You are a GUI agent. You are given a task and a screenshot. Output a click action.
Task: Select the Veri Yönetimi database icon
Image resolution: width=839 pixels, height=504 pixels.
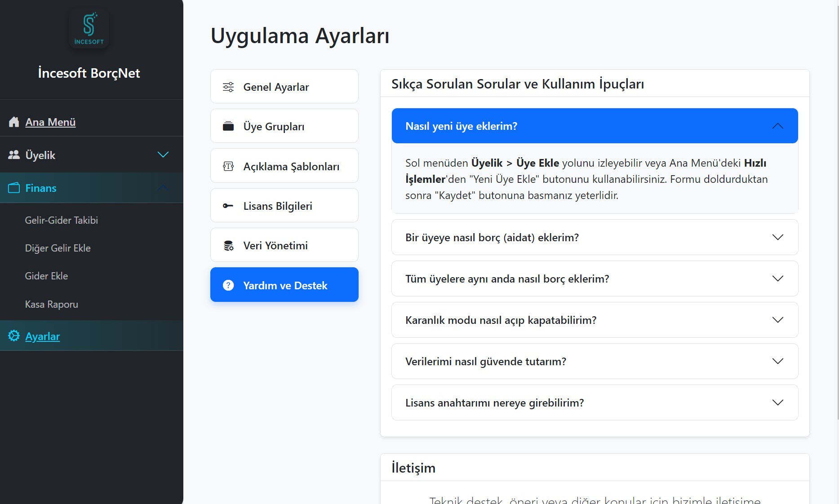click(x=228, y=245)
